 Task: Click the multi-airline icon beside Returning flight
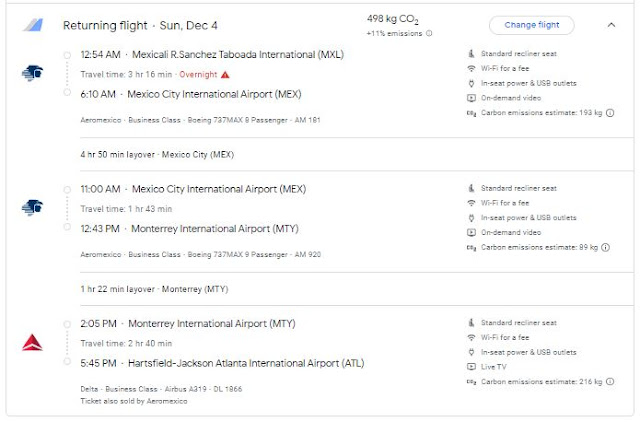tap(33, 25)
